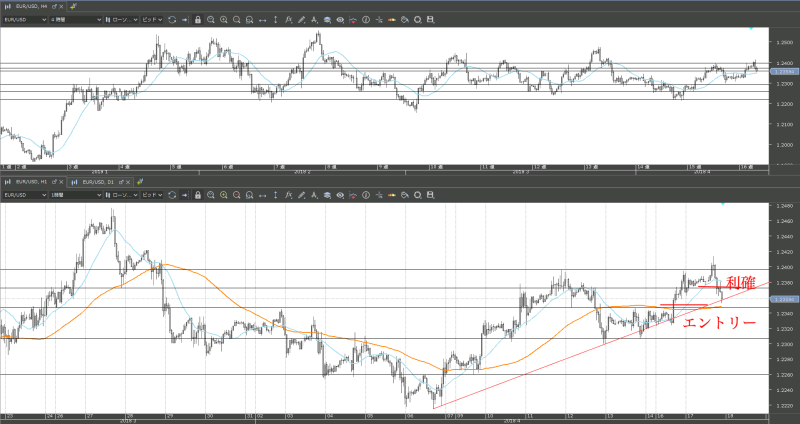Click the red price marker icon on lower H1 toolbar
800x424 pixels.
(x=353, y=195)
